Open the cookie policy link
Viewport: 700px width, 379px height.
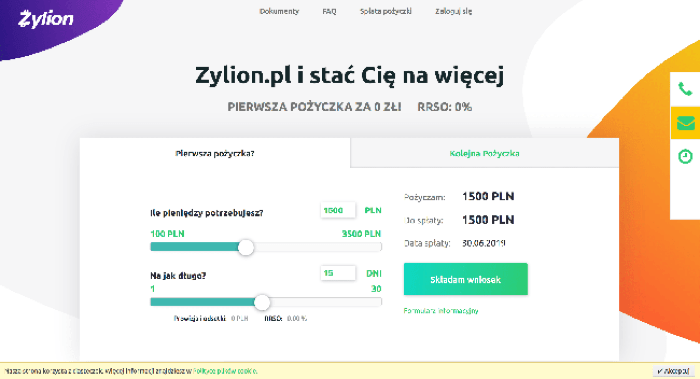(x=225, y=371)
